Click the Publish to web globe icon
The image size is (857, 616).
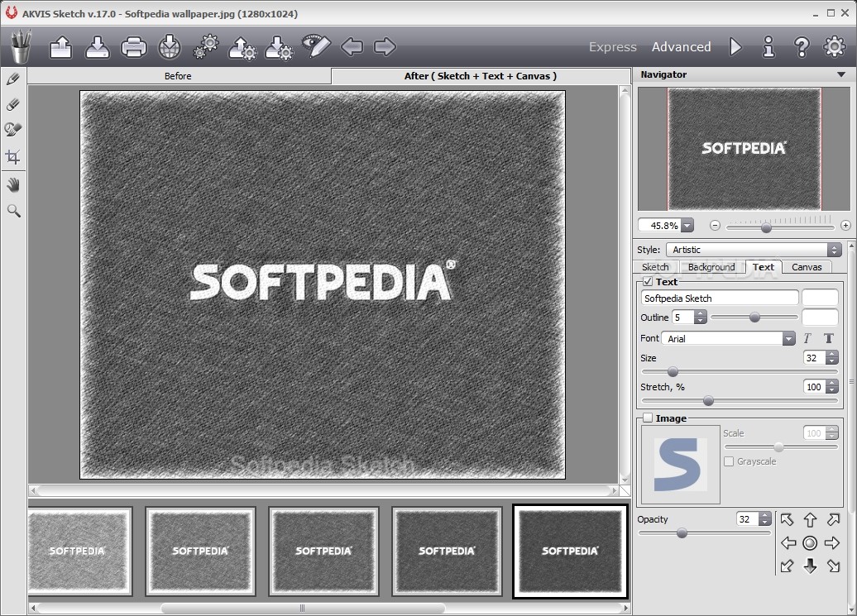pyautogui.click(x=170, y=47)
